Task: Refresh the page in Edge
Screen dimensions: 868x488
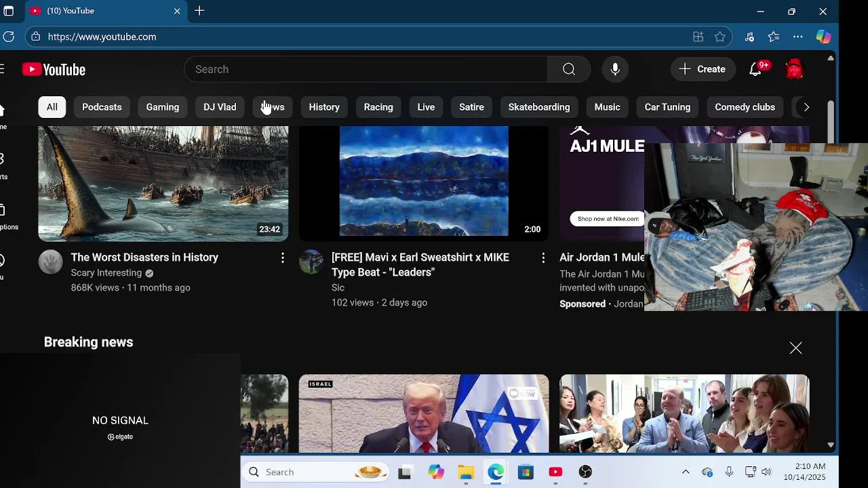Action: (8, 37)
